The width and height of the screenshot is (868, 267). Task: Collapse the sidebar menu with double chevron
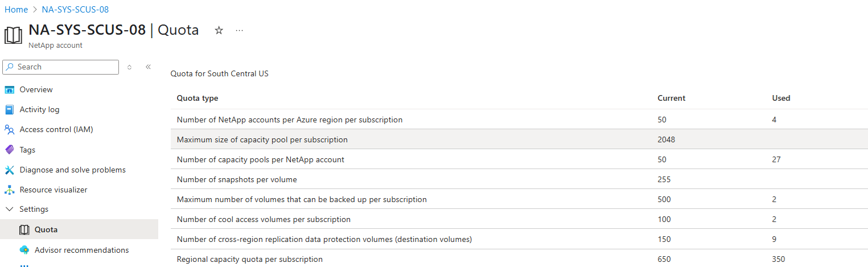click(148, 67)
